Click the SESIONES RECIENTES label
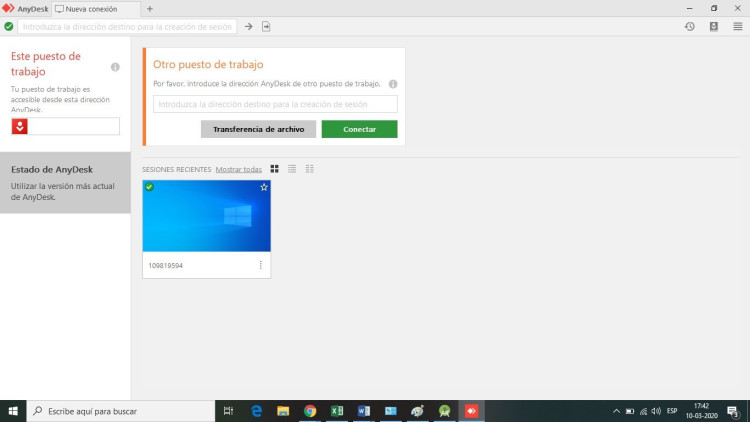750x422 pixels. coord(176,169)
